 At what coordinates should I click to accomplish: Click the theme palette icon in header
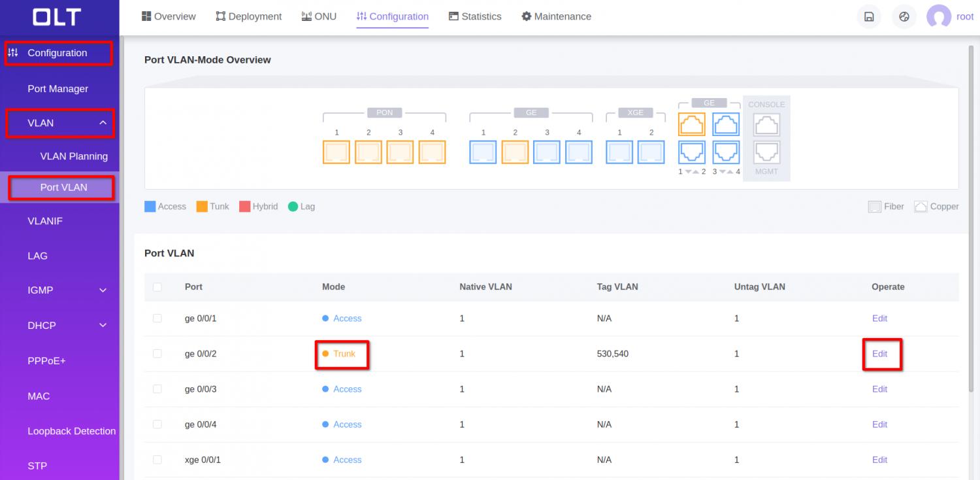click(x=904, y=17)
